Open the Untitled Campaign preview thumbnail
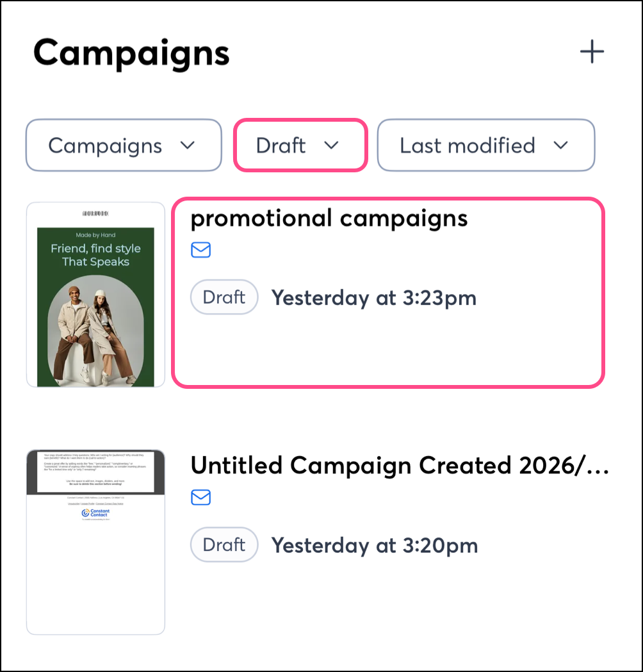The height and width of the screenshot is (672, 643). (95, 542)
